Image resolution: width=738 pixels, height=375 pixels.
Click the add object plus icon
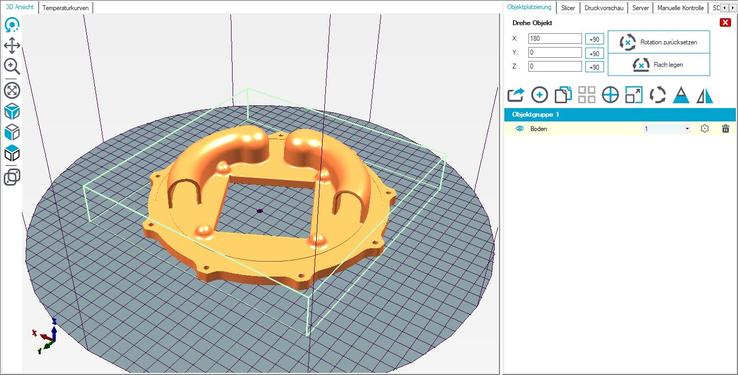pos(539,95)
